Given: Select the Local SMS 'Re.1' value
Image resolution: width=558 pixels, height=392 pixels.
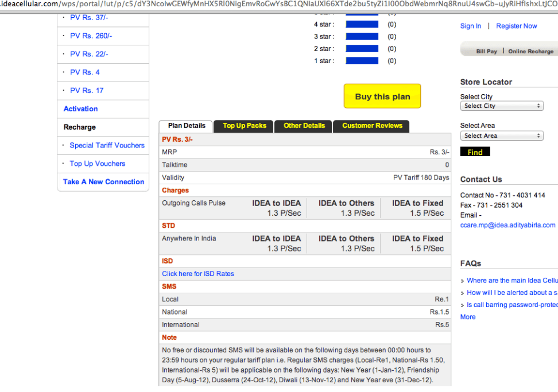Looking at the screenshot, I should [441, 300].
